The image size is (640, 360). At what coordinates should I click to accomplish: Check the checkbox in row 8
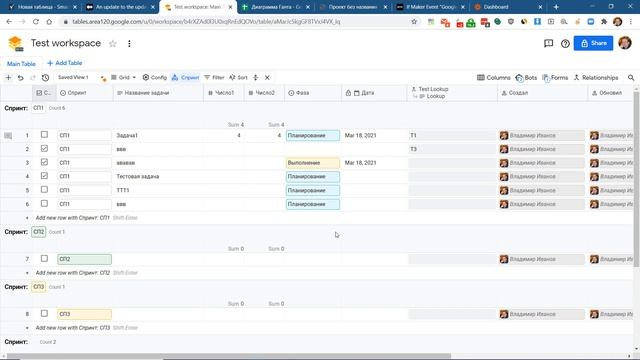click(44, 313)
